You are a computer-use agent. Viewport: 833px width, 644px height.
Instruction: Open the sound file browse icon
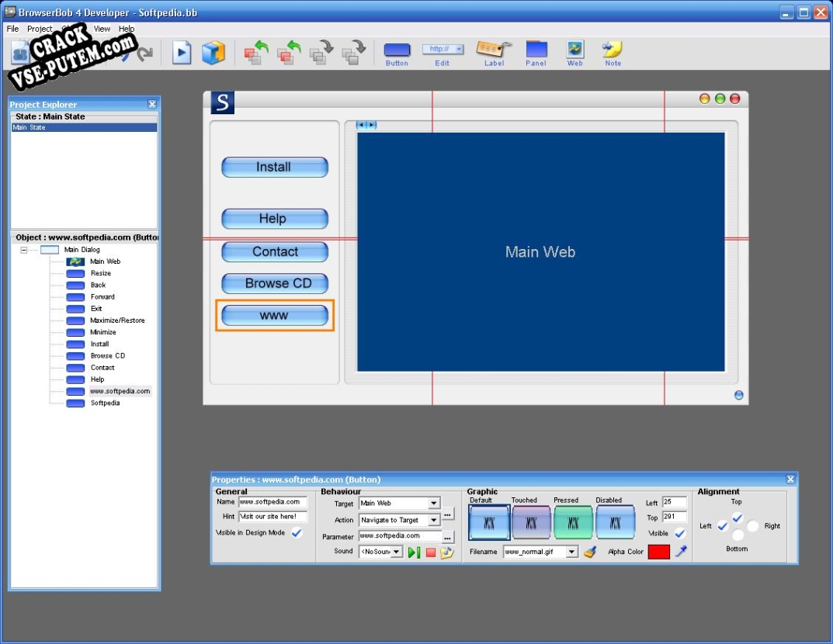tap(447, 552)
